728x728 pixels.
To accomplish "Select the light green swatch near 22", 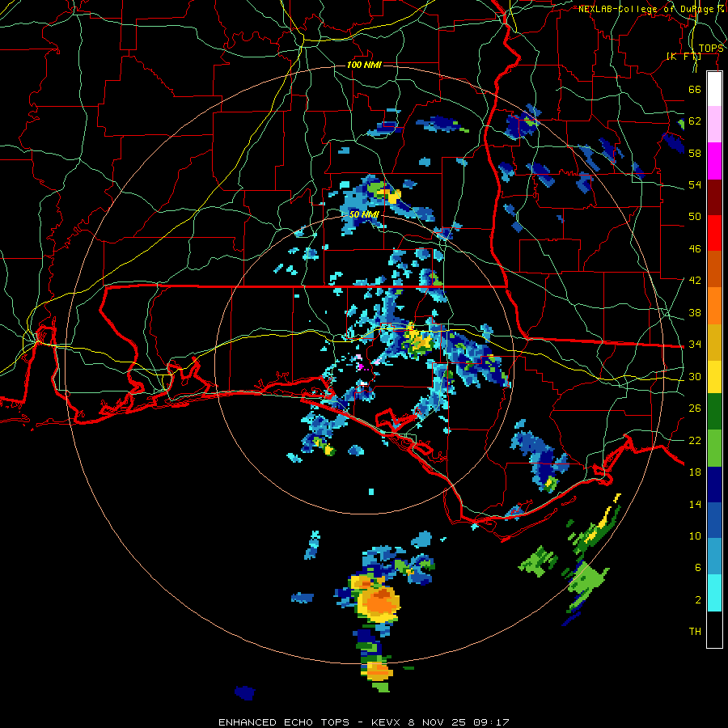I will click(x=714, y=448).
